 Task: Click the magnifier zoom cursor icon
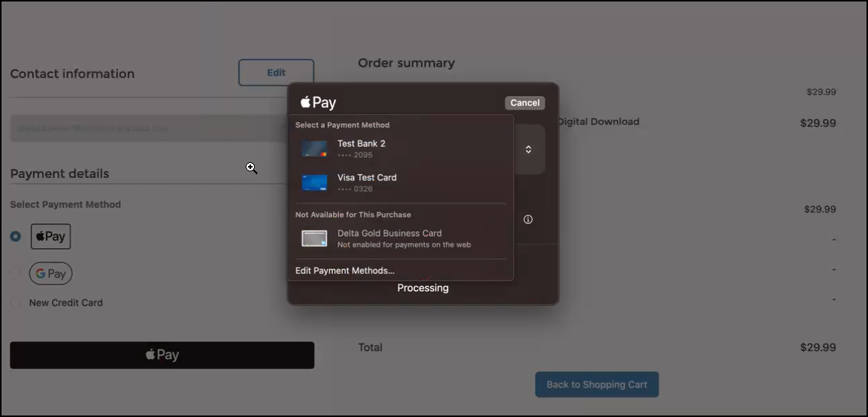pyautogui.click(x=252, y=168)
